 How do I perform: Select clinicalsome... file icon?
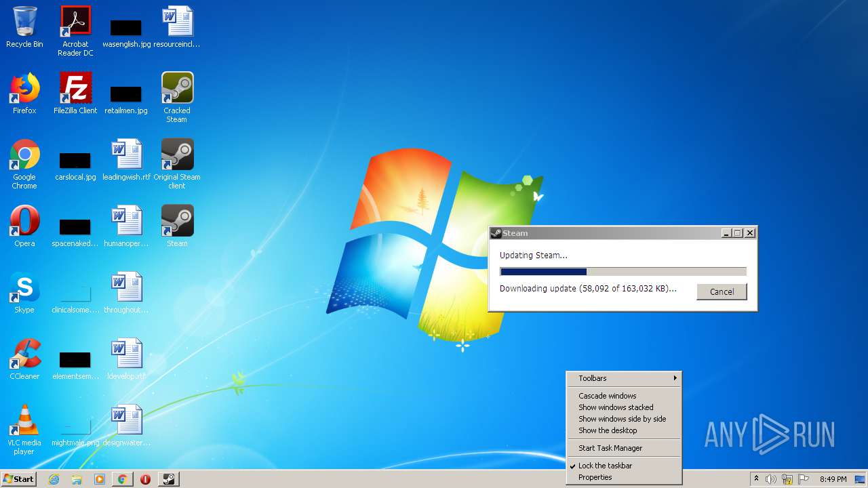(x=75, y=297)
